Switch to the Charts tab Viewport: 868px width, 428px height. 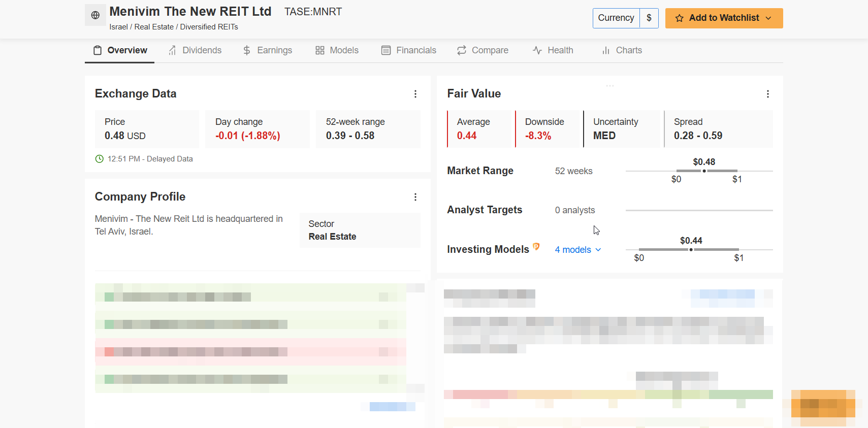tap(622, 50)
